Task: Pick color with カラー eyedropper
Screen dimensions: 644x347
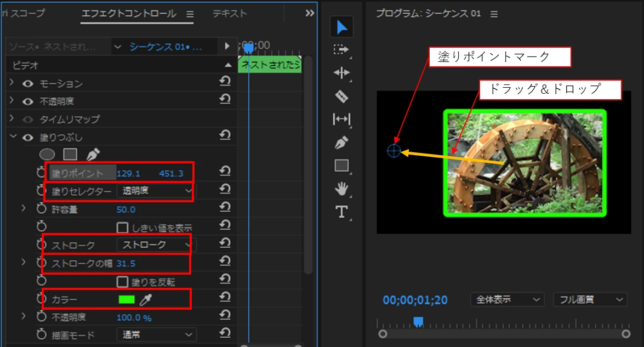Action: 146,300
